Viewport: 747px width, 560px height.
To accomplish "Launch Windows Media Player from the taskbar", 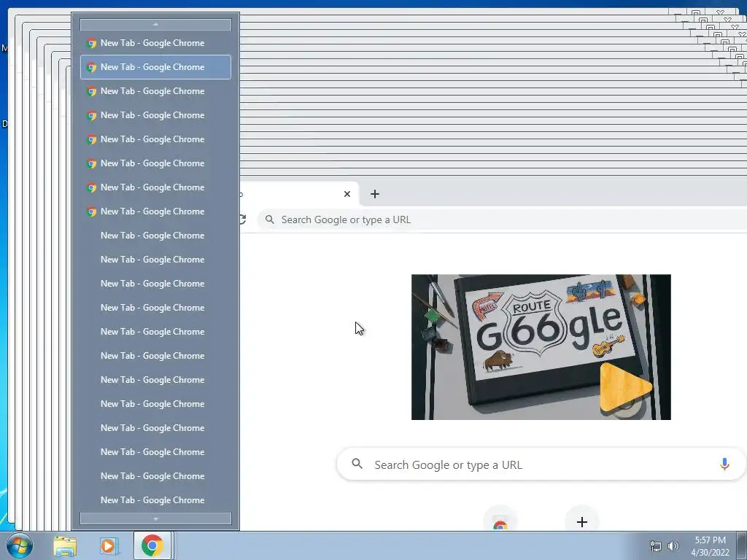I will coord(108,545).
